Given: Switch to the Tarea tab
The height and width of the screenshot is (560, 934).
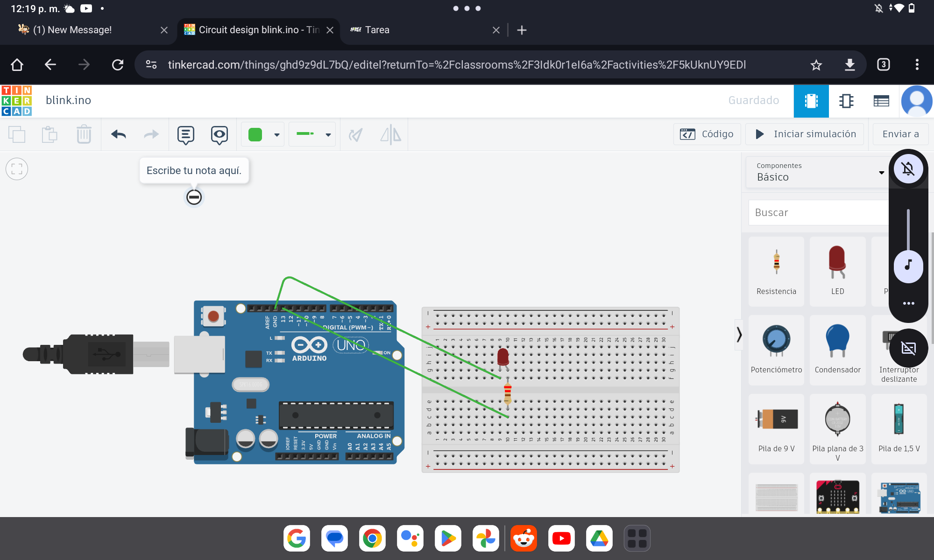Looking at the screenshot, I should 377,30.
